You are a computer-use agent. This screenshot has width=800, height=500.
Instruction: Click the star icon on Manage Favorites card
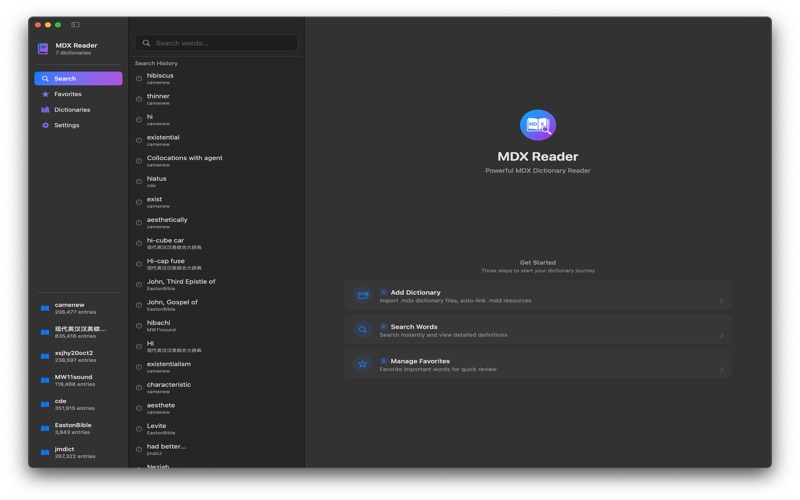[363, 364]
